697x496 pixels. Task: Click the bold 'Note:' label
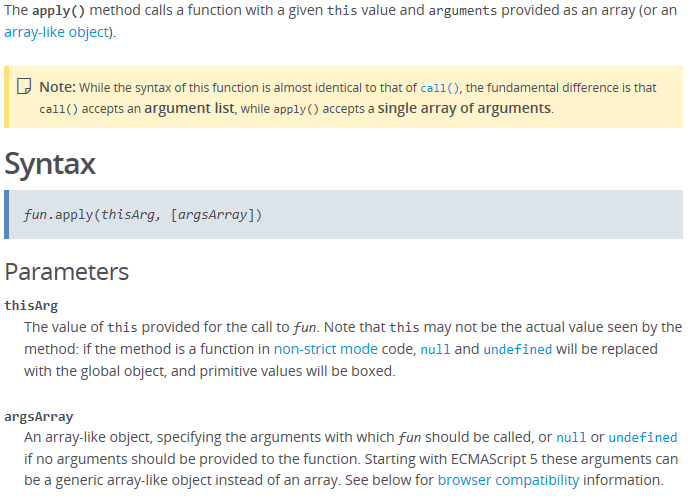[x=57, y=88]
